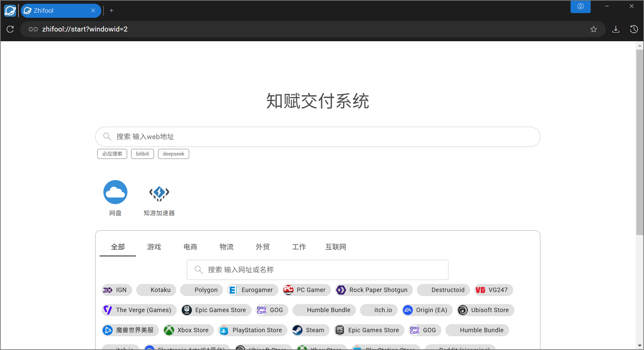Open the Polygon link
Screen dimensions: 644x350
pyautogui.click(x=202, y=290)
